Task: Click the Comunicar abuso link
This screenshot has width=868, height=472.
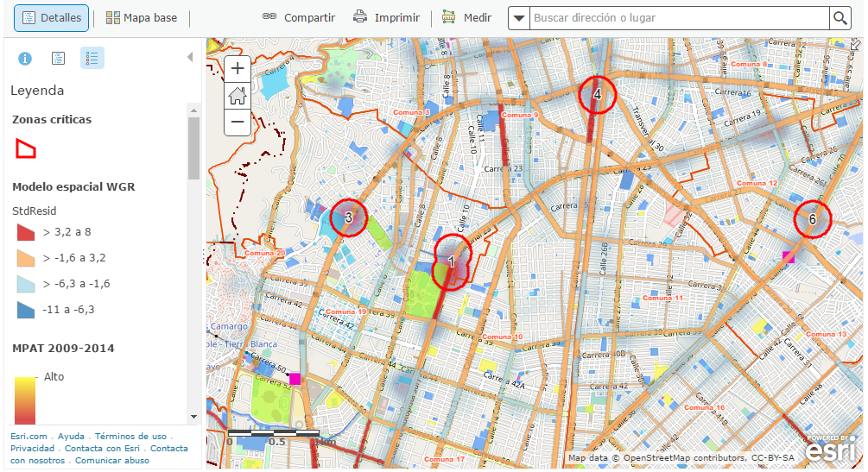Action: (x=112, y=461)
